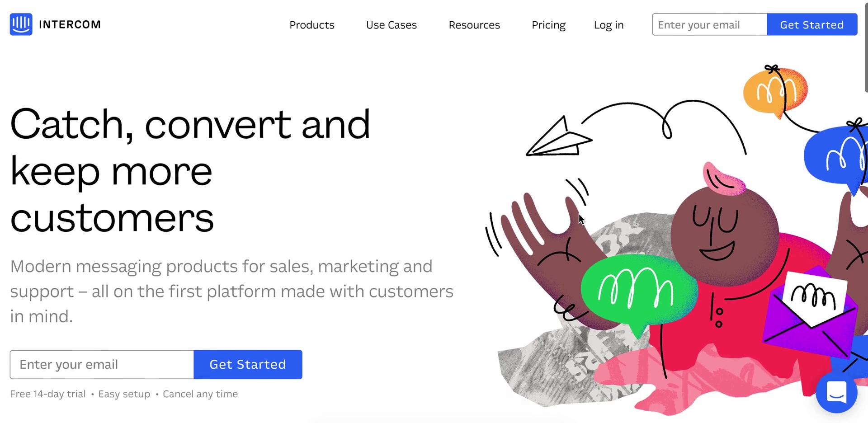Viewport: 868px width, 423px height.
Task: Click the blue speech bubble illustration
Action: pyautogui.click(x=836, y=156)
